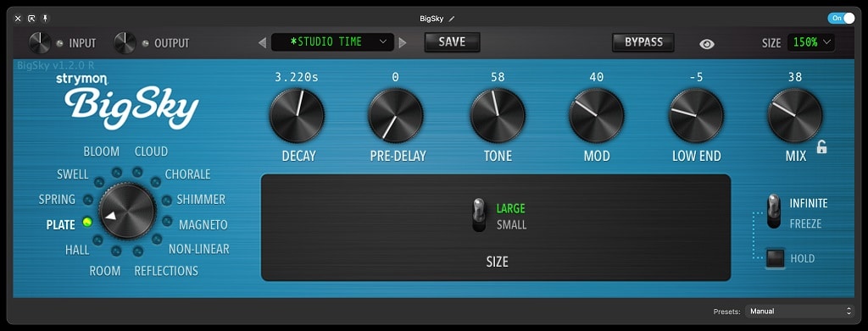Viewport: 868px width, 331px height.
Task: Click the previous preset arrow
Action: point(263,42)
